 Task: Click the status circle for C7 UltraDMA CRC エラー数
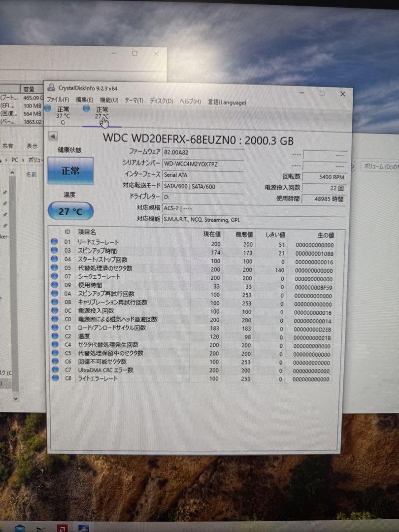[55, 369]
